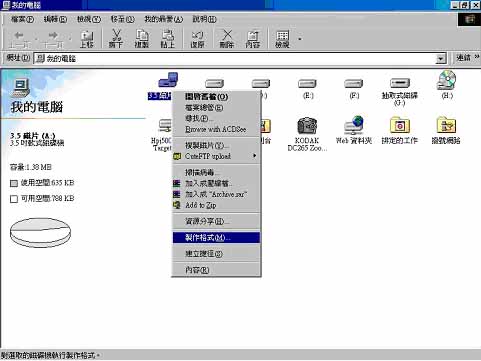
Task: Choose 加入到 "Archive.rar" menu entry
Action: [216, 194]
